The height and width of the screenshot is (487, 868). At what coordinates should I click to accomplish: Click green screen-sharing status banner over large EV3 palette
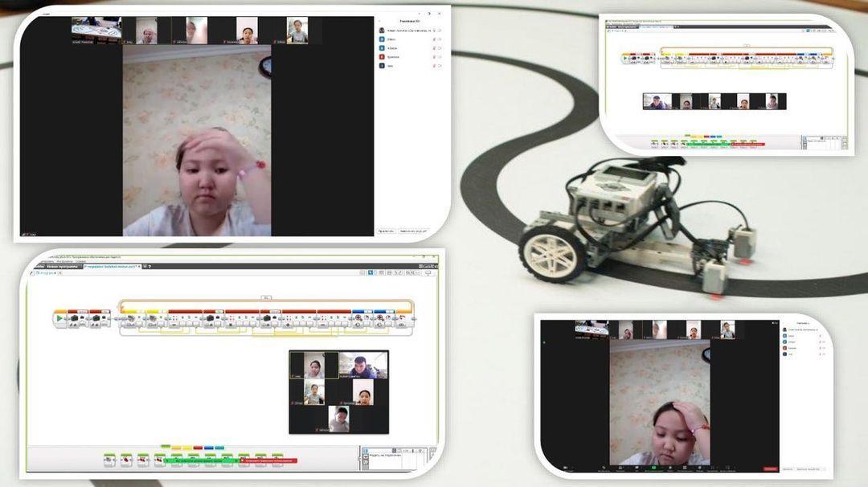[x=202, y=460]
